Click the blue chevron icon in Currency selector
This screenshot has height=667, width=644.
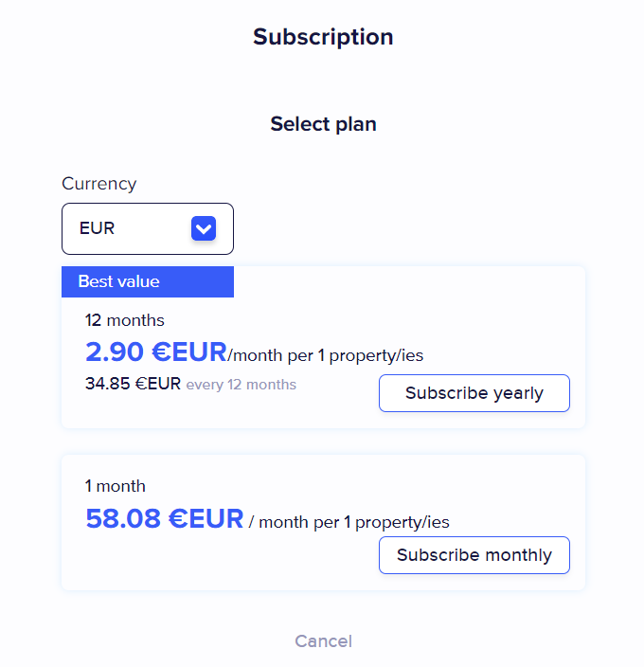tap(204, 228)
